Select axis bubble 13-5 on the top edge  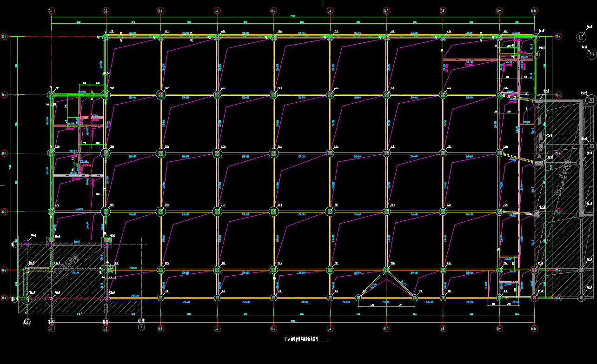tap(273, 10)
